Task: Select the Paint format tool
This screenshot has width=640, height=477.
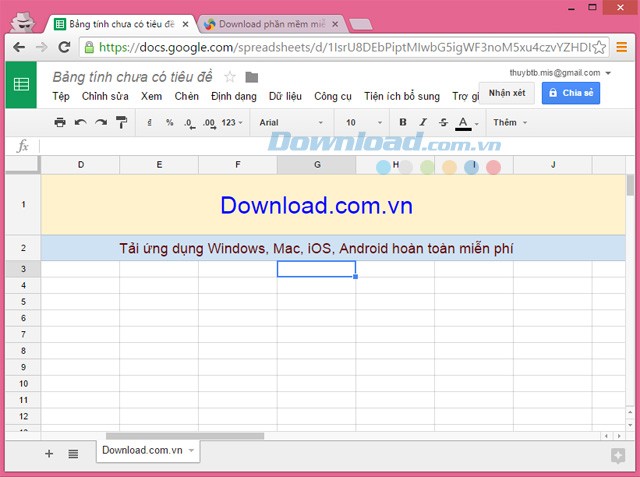Action: [122, 122]
